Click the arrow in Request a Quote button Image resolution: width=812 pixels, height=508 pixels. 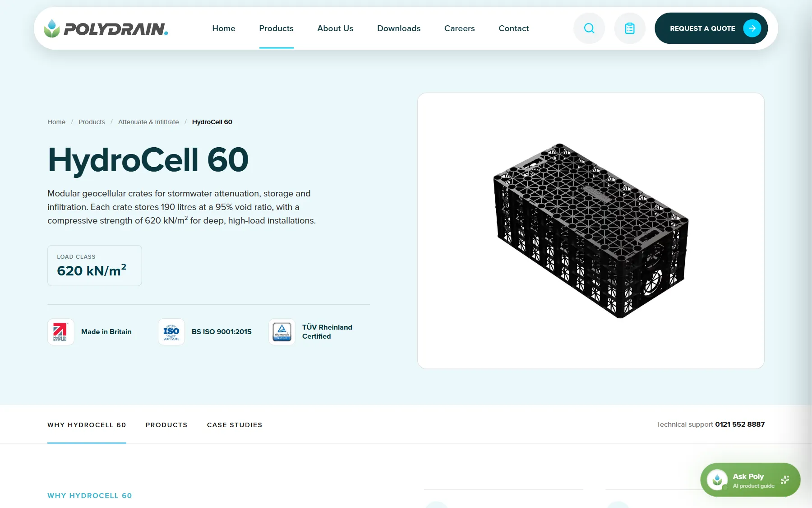[x=752, y=28]
